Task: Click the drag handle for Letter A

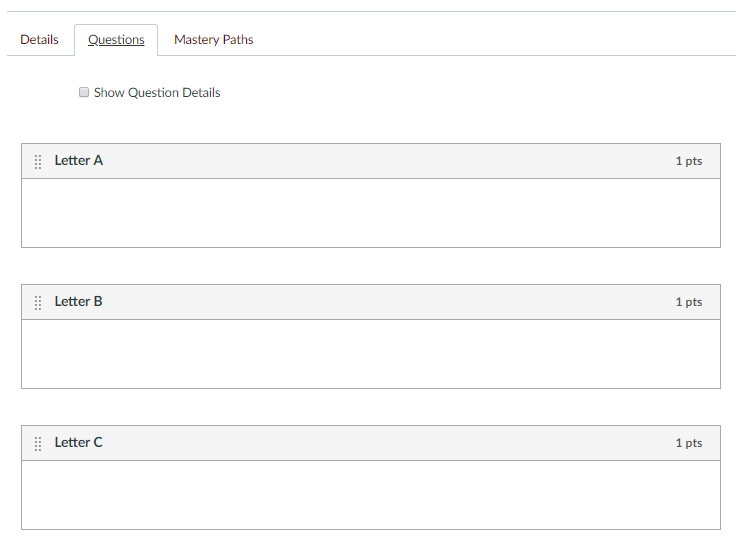Action: (38, 161)
